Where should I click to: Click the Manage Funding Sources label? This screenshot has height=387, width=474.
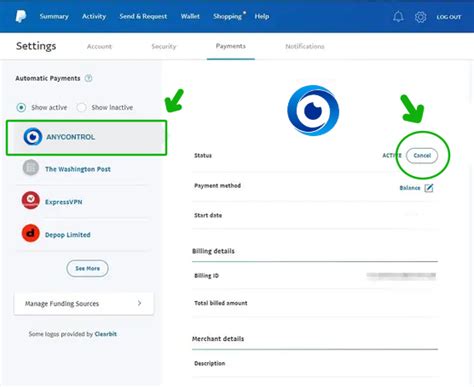pos(62,304)
